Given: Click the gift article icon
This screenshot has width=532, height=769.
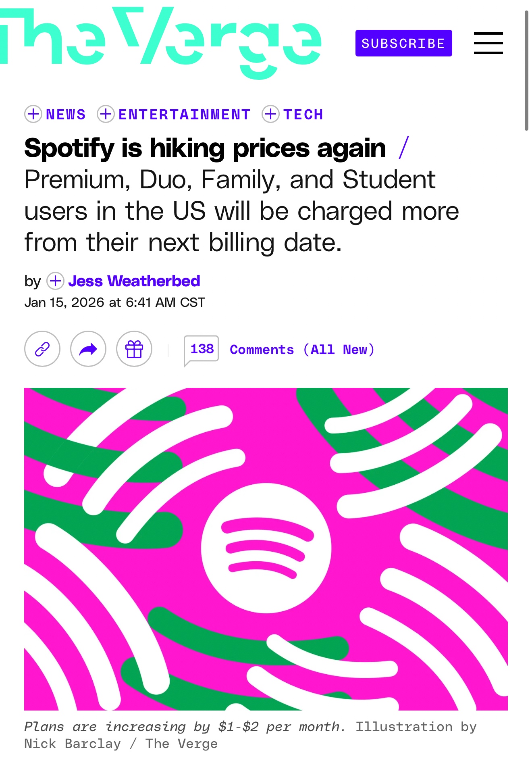Looking at the screenshot, I should tap(134, 349).
